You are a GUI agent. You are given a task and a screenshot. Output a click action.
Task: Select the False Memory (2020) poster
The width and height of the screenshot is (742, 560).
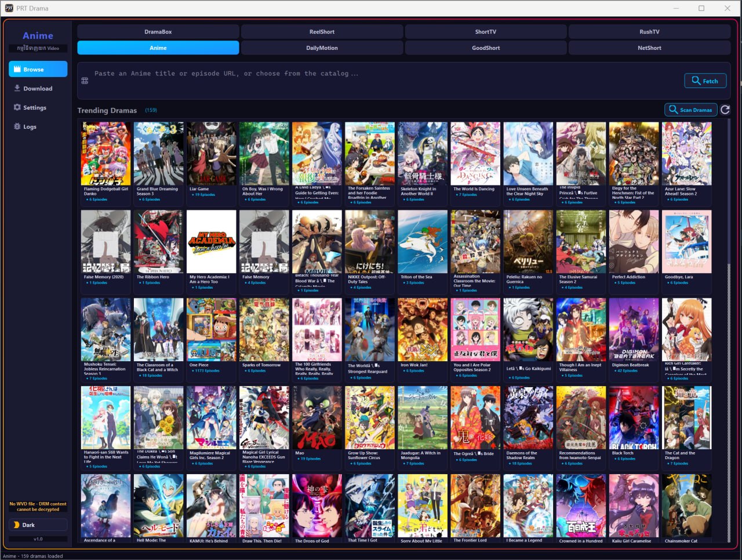[106, 241]
